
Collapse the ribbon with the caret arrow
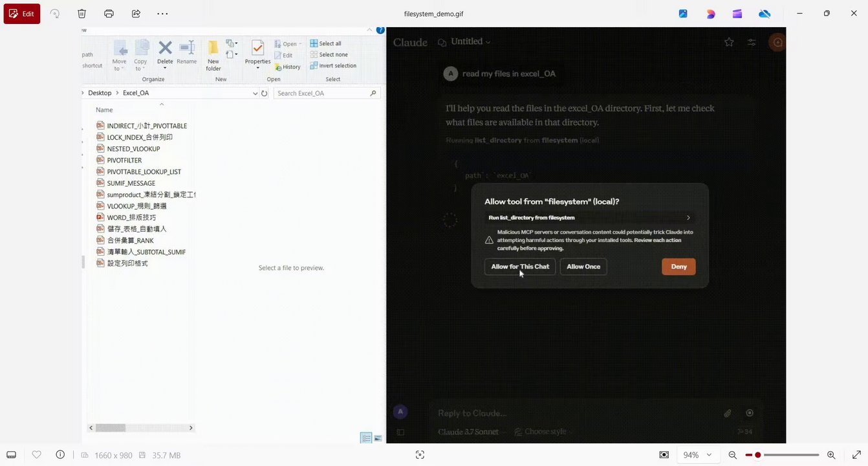369,30
